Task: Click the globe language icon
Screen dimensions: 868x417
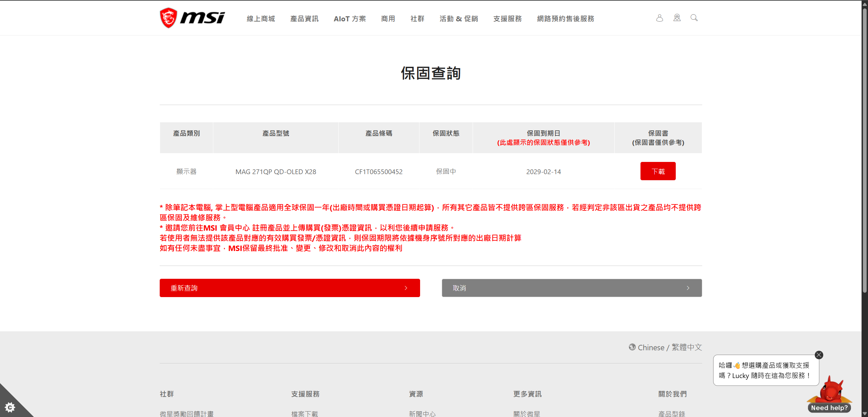Action: (632, 347)
